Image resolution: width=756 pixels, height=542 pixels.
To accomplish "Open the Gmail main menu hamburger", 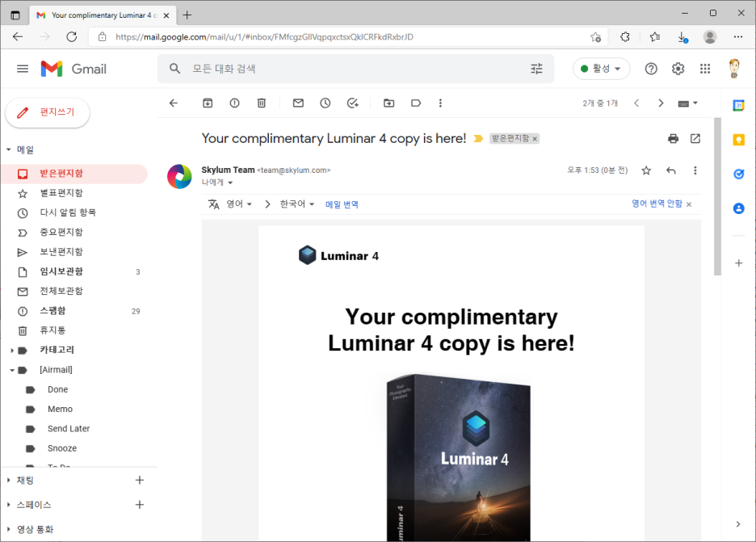I will pos(23,69).
